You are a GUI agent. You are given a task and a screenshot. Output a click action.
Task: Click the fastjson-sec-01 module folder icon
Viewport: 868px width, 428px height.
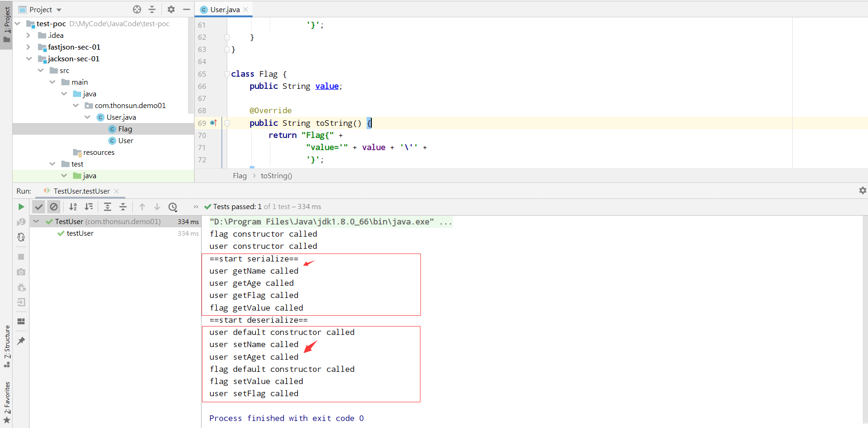[42, 47]
